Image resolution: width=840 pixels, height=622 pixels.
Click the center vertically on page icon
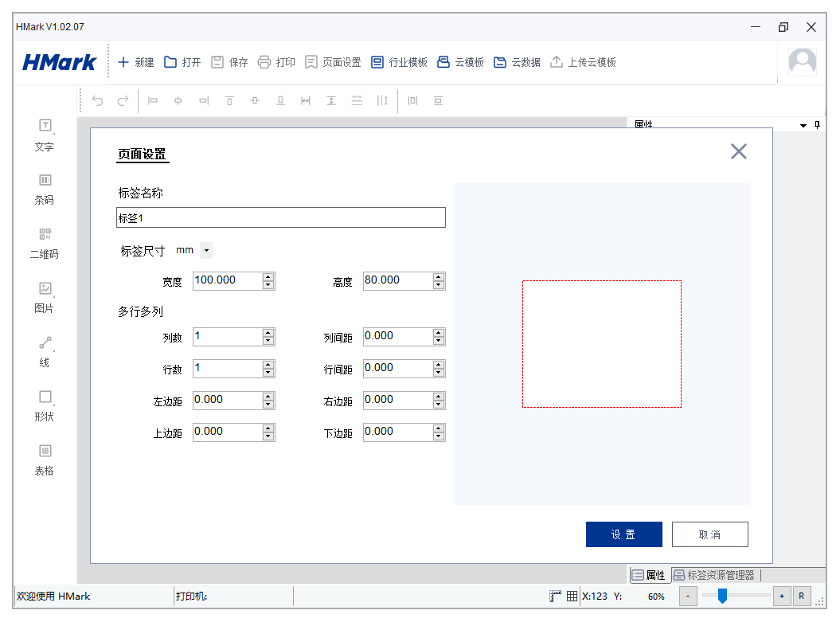(x=438, y=100)
